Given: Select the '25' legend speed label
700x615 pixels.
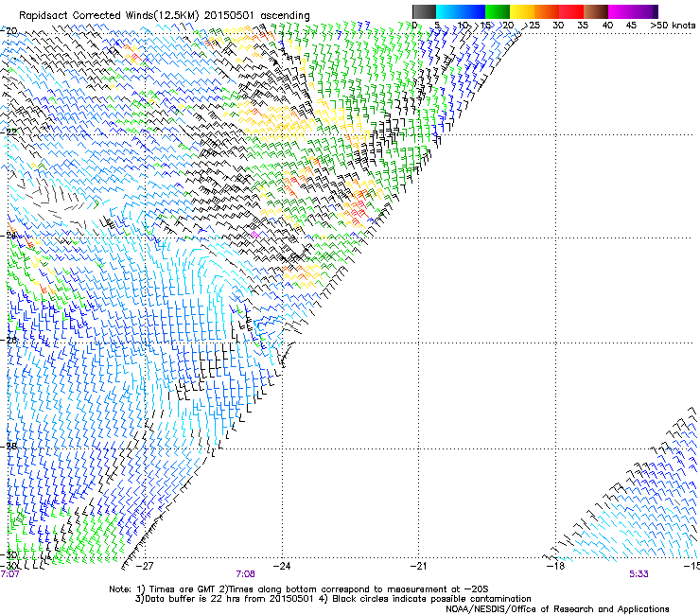Looking at the screenshot, I should 534,26.
